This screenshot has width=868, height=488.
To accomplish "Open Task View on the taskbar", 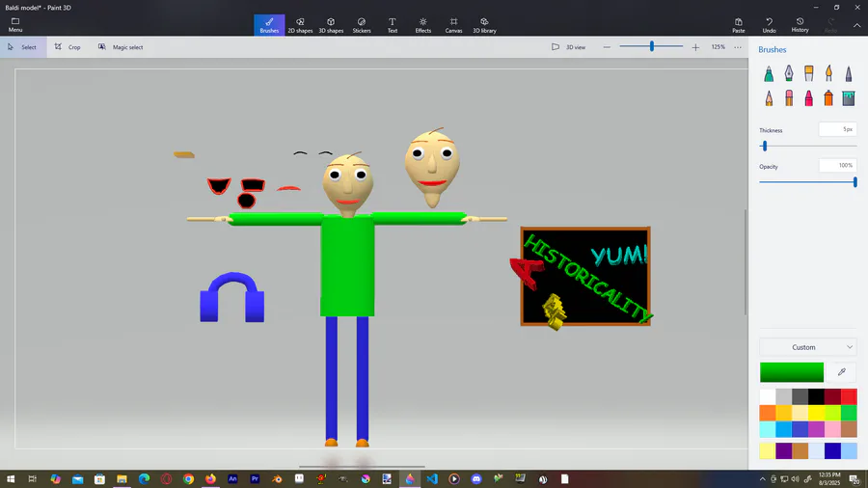I will [x=32, y=479].
